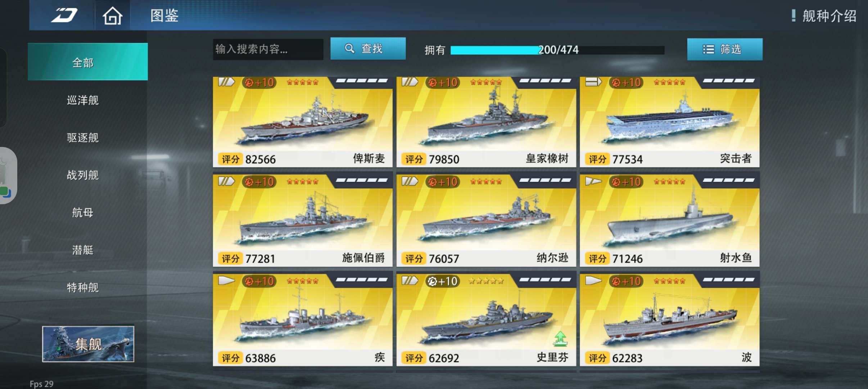
Task: Click the magnifier 查找 search button
Action: click(x=368, y=49)
